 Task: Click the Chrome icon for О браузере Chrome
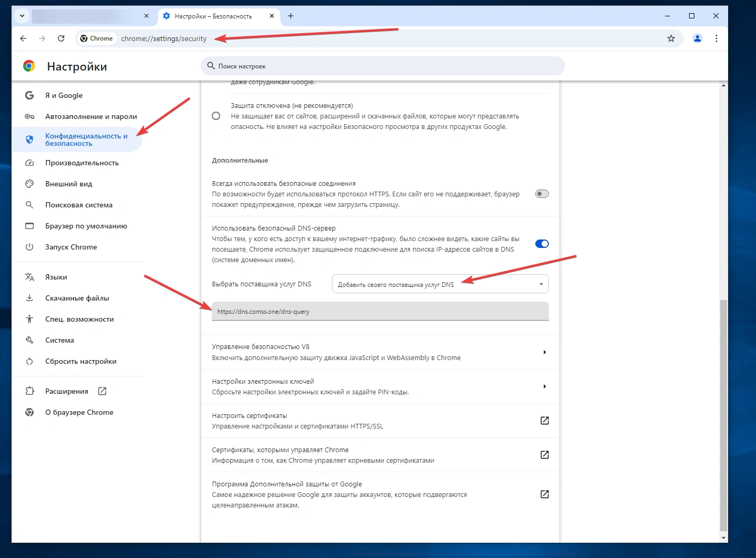click(30, 412)
